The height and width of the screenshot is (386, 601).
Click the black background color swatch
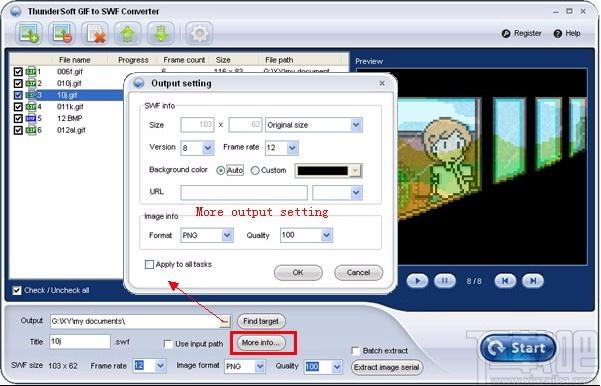coord(323,171)
